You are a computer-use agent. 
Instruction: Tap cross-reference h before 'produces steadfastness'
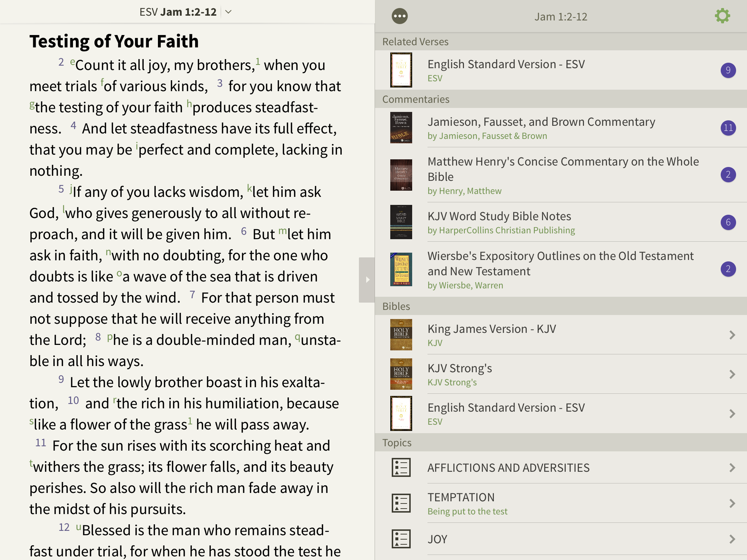[x=189, y=104]
